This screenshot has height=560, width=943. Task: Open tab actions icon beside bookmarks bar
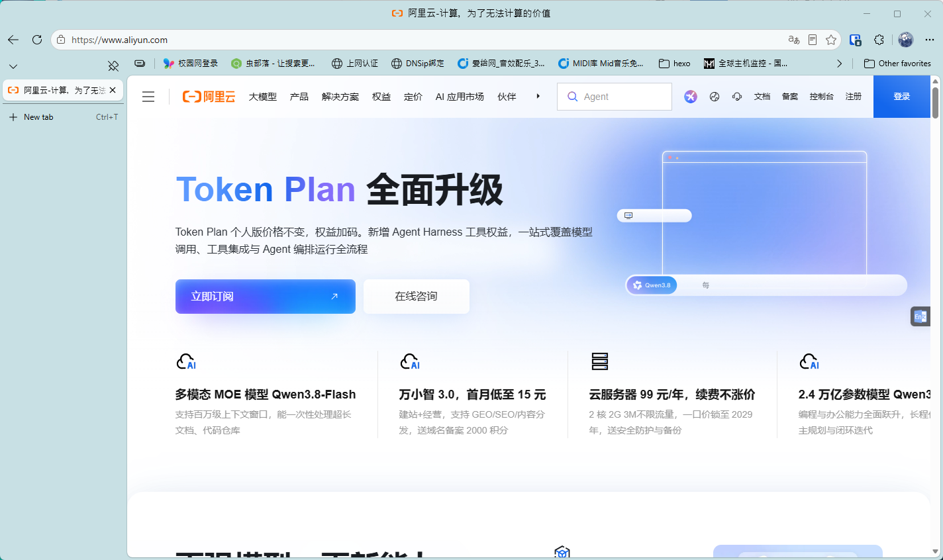(x=140, y=64)
